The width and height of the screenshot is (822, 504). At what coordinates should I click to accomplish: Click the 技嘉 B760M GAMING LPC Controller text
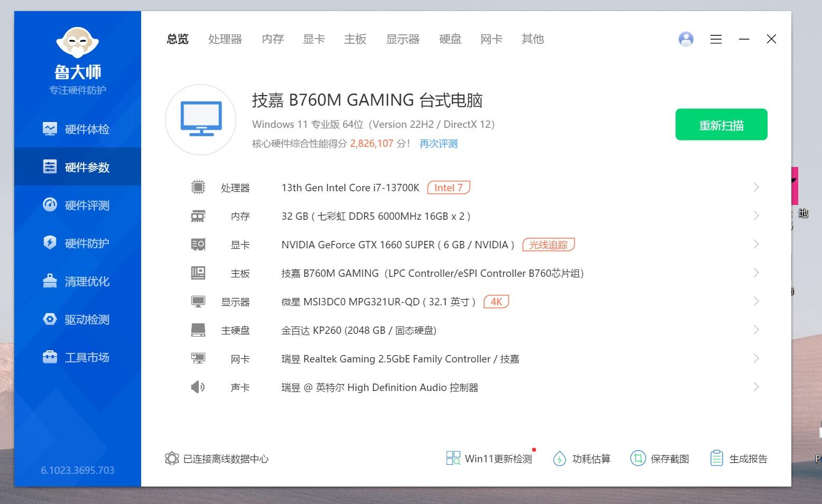(432, 273)
